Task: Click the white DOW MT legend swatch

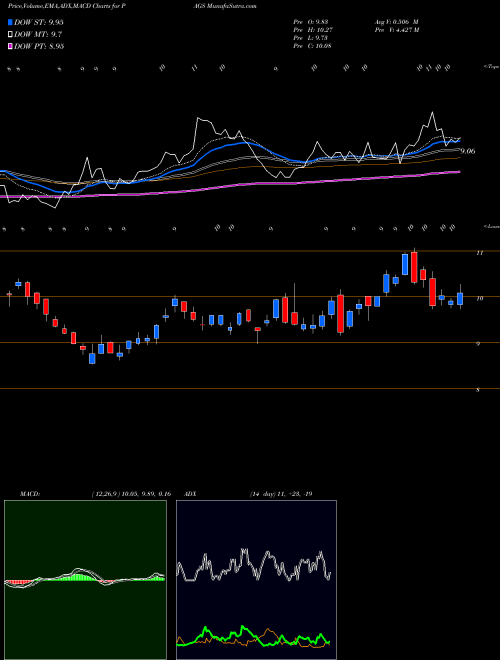Action: click(10, 35)
